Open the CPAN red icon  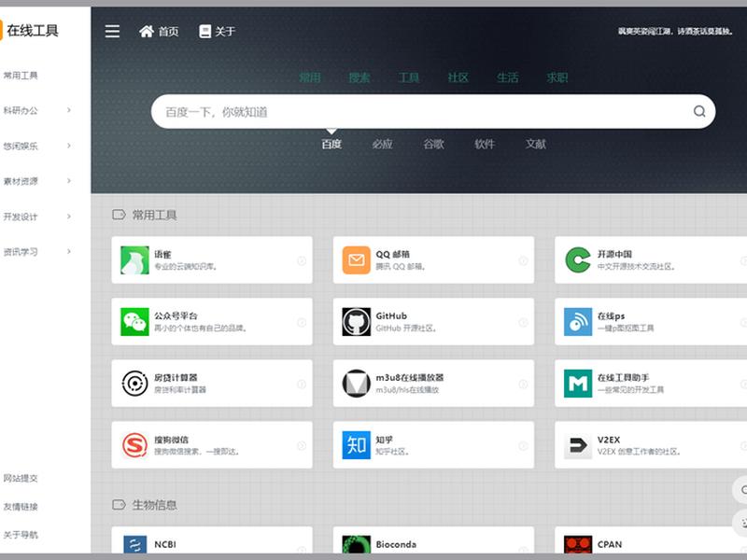pyautogui.click(x=578, y=545)
